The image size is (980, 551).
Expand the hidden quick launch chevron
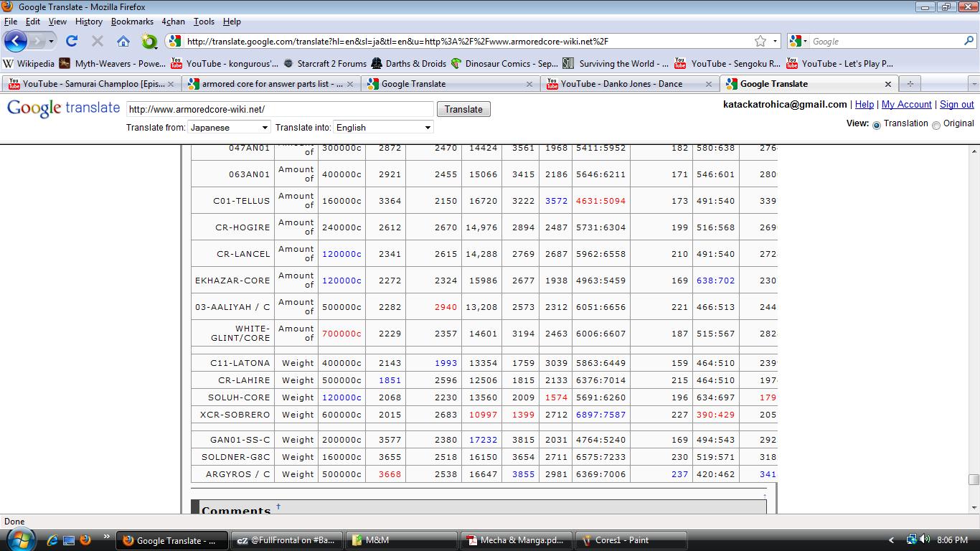pos(107,536)
